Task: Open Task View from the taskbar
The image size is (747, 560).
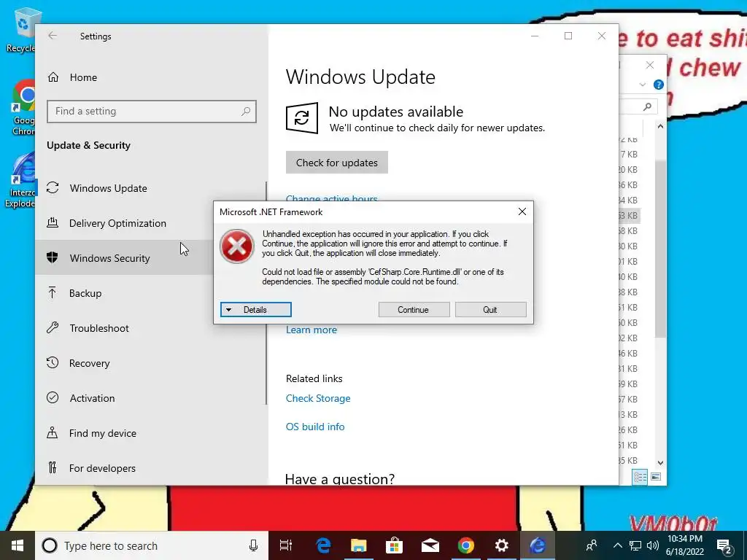Action: (x=286, y=545)
